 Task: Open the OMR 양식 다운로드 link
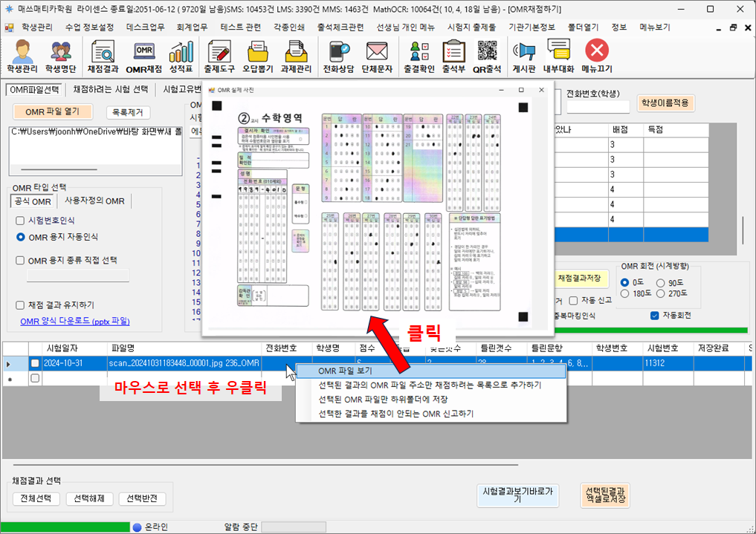coord(74,322)
